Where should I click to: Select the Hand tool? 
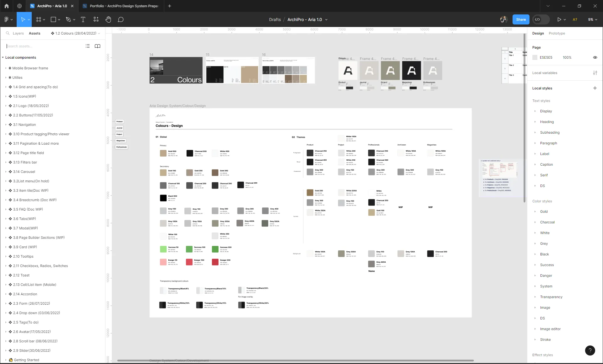(x=108, y=19)
